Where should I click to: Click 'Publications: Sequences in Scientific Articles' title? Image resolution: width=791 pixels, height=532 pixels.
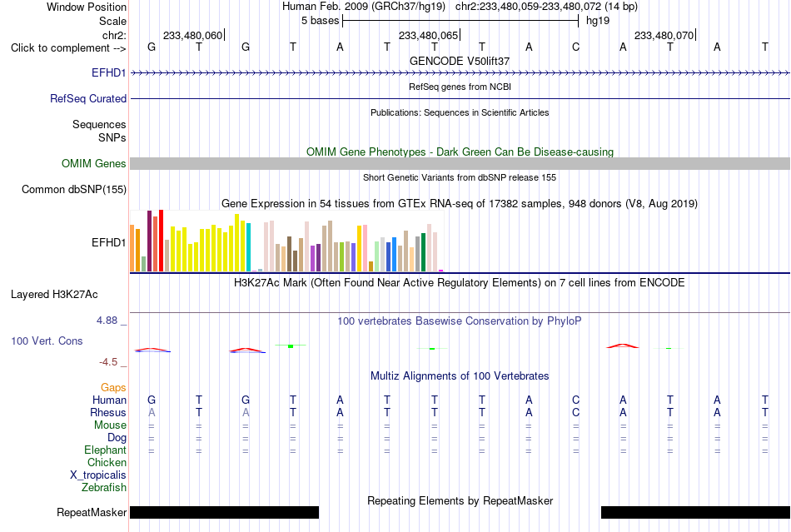click(x=460, y=112)
